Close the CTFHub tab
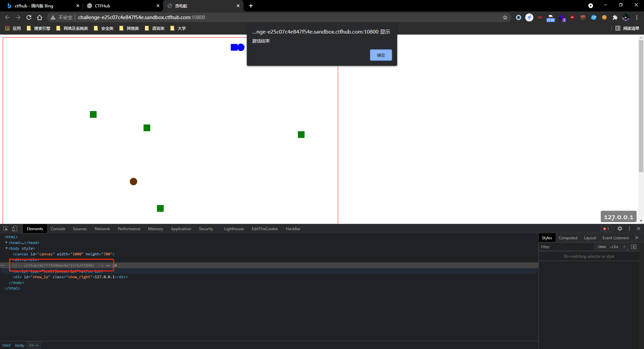644x349 pixels. [158, 6]
